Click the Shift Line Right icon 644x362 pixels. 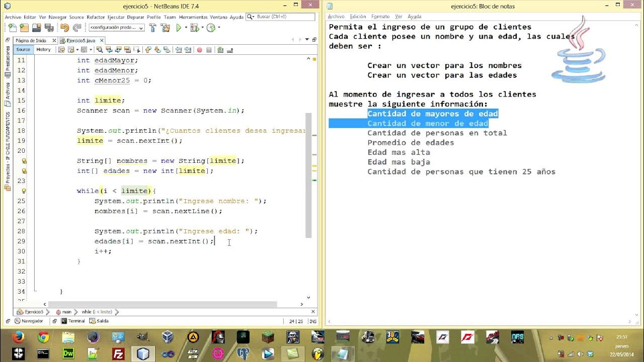pyautogui.click(x=188, y=50)
